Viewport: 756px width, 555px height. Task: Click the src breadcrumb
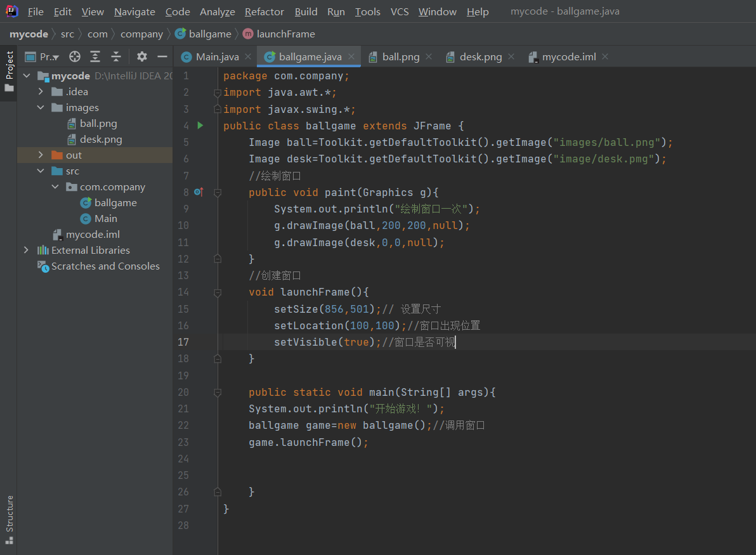(67, 34)
